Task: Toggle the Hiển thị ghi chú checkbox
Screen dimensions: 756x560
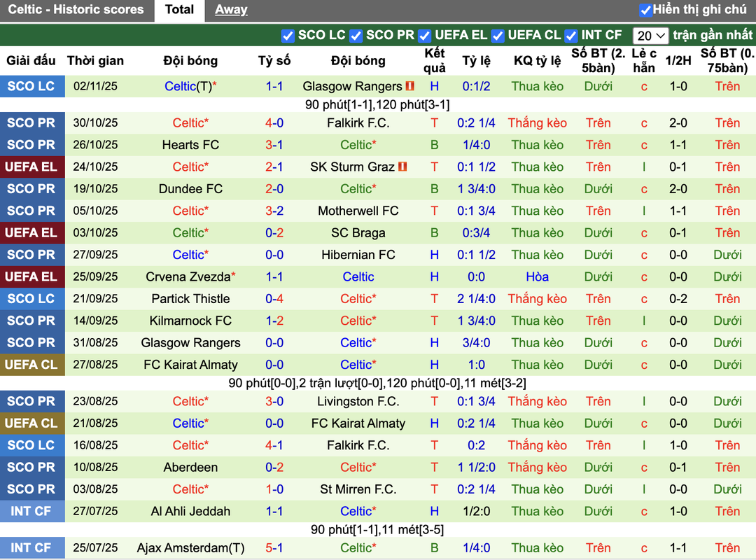Action: pyautogui.click(x=645, y=10)
